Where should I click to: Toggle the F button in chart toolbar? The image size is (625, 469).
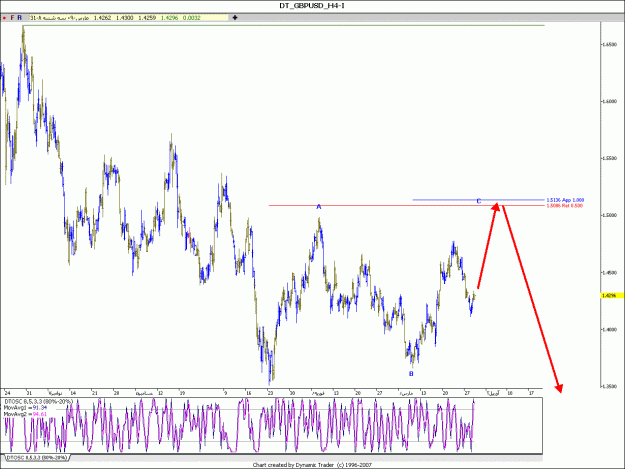12,18
